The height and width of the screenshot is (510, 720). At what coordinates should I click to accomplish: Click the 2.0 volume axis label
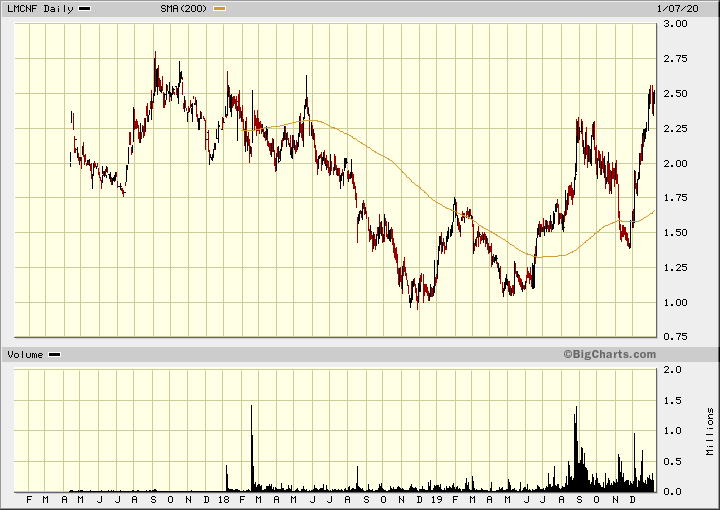[673, 369]
